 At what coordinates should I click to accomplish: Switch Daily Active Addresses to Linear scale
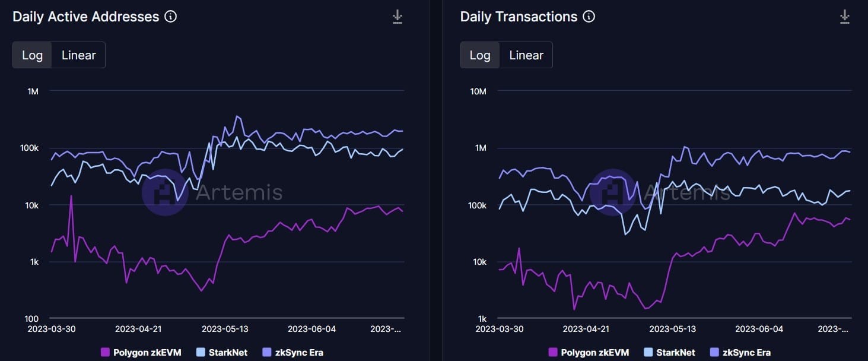(78, 55)
